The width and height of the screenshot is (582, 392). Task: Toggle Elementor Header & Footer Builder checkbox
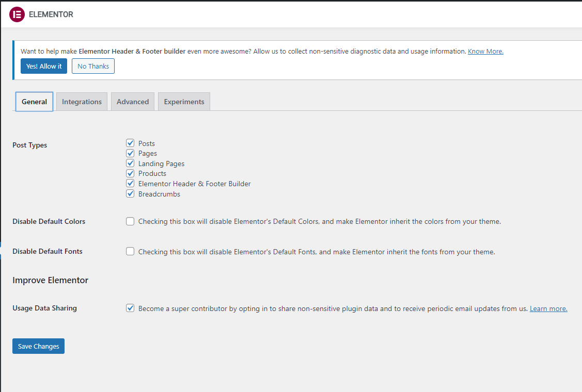(130, 184)
